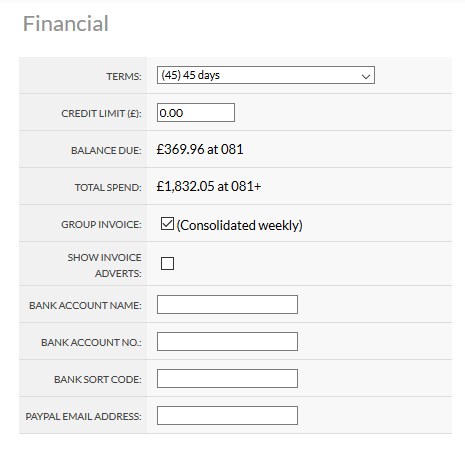The image size is (465, 454).
Task: Focus the PayPal Email Address field
Action: [227, 415]
